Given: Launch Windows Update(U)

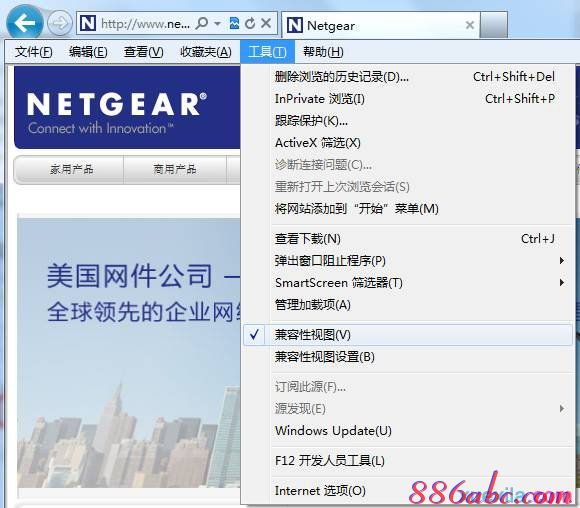Looking at the screenshot, I should pos(408,431).
